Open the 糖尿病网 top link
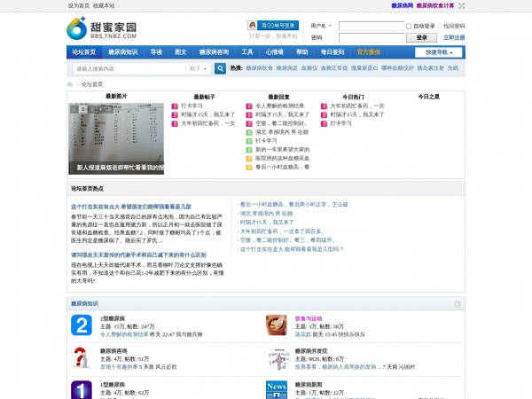The height and width of the screenshot is (399, 532). pyautogui.click(x=402, y=6)
